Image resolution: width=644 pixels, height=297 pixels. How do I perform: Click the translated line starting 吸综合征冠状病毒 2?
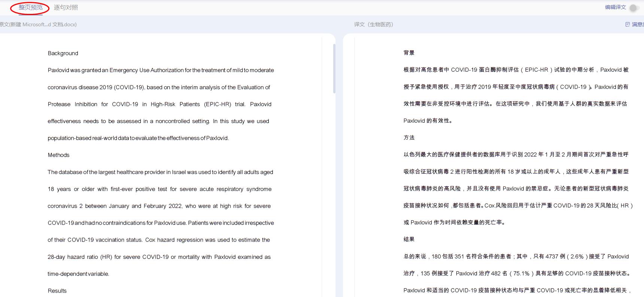click(516, 172)
